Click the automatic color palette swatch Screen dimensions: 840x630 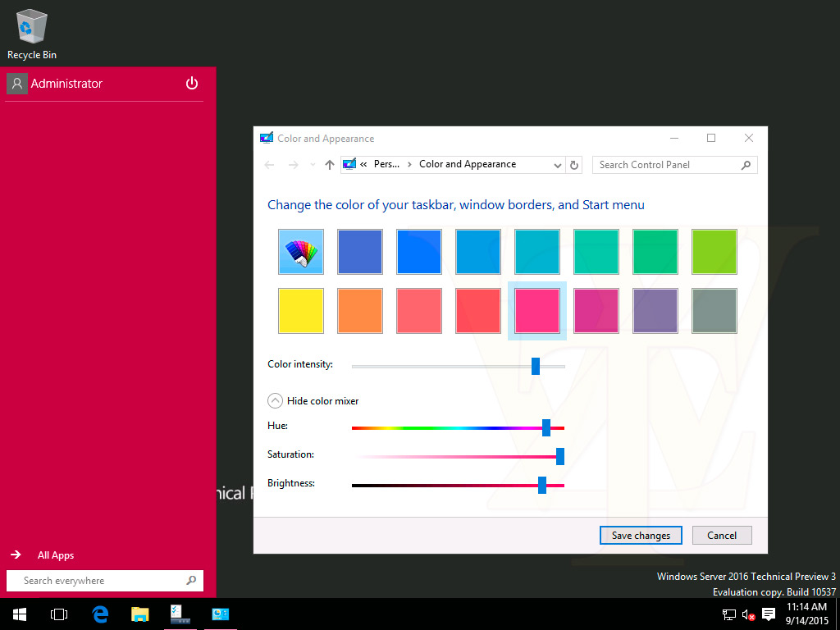(301, 251)
